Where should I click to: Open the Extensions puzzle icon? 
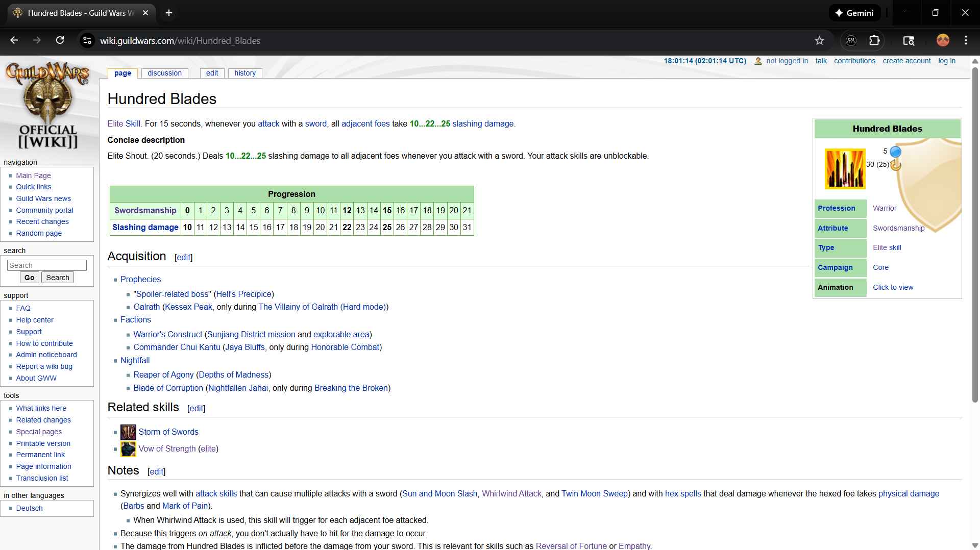point(874,40)
